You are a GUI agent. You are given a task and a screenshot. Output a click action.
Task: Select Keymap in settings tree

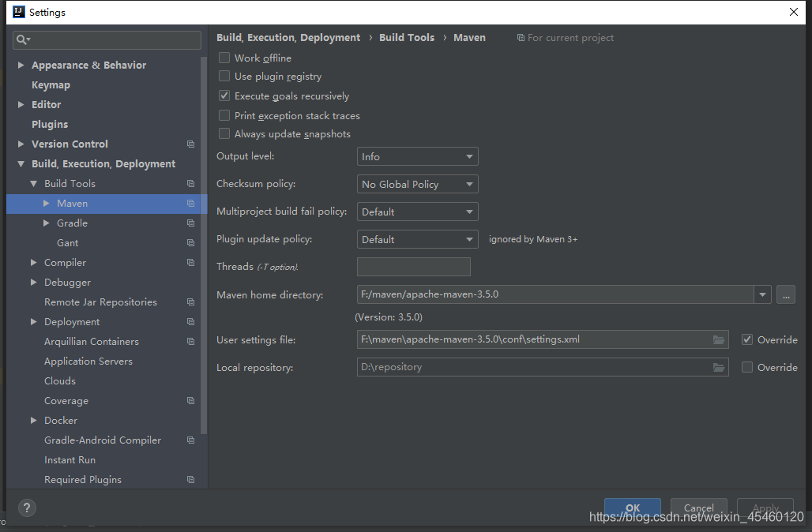pyautogui.click(x=51, y=85)
